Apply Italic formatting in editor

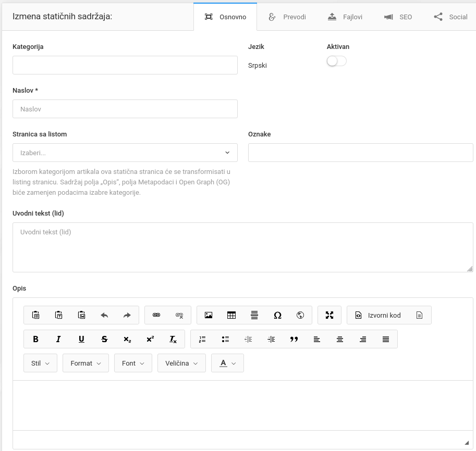coord(58,339)
